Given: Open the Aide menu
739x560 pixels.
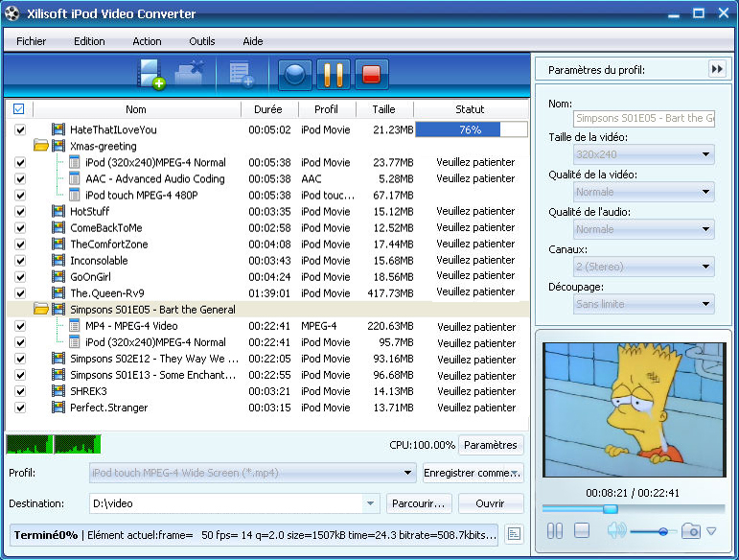Looking at the screenshot, I should tap(253, 41).
